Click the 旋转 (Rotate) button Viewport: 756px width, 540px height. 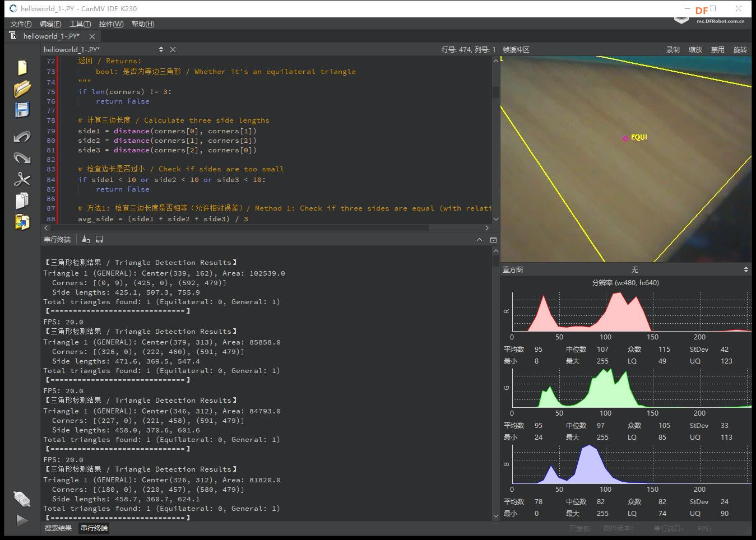tap(740, 49)
